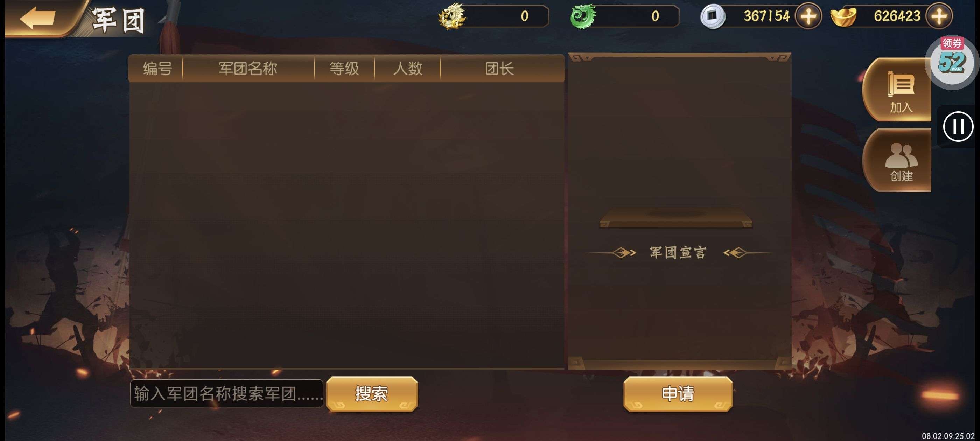Screen dimensions: 980x441
Task: Sort by 等级 column header
Action: pyautogui.click(x=344, y=69)
